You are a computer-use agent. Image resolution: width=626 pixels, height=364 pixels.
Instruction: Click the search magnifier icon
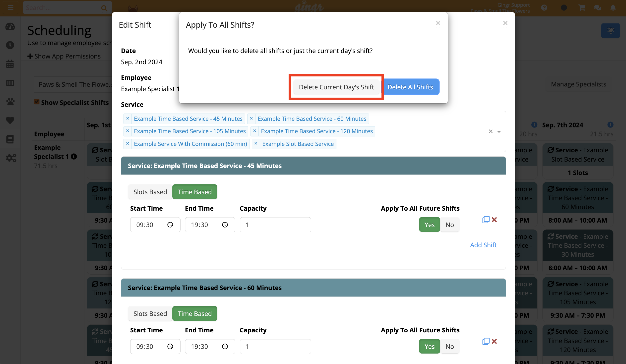coord(104,8)
